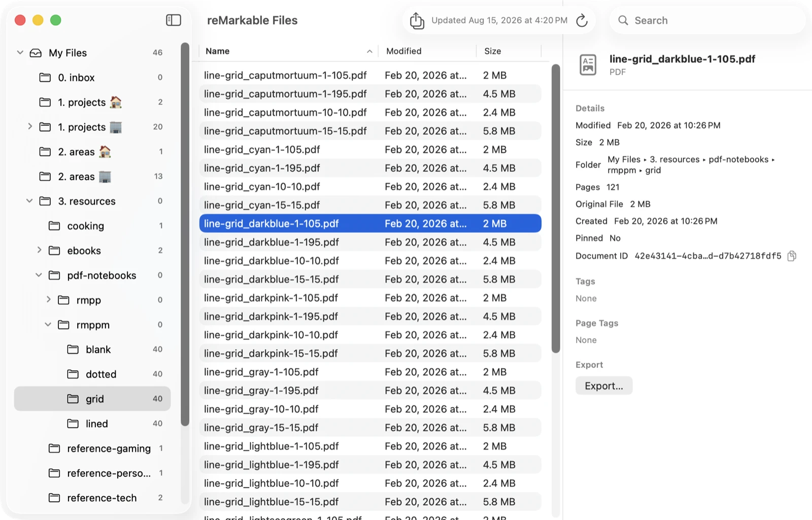Select line-grid_lightblue-1-105.pdf

pos(370,446)
